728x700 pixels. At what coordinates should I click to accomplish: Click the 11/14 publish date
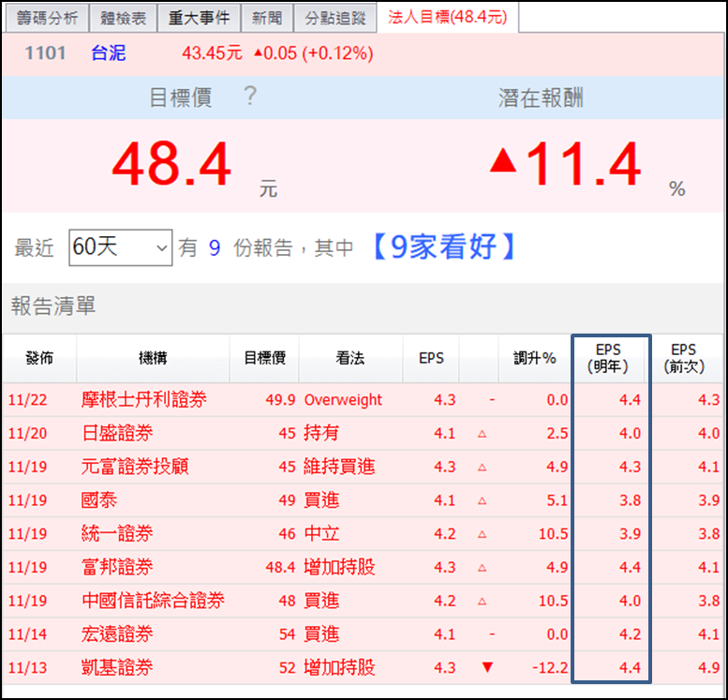pos(27,634)
